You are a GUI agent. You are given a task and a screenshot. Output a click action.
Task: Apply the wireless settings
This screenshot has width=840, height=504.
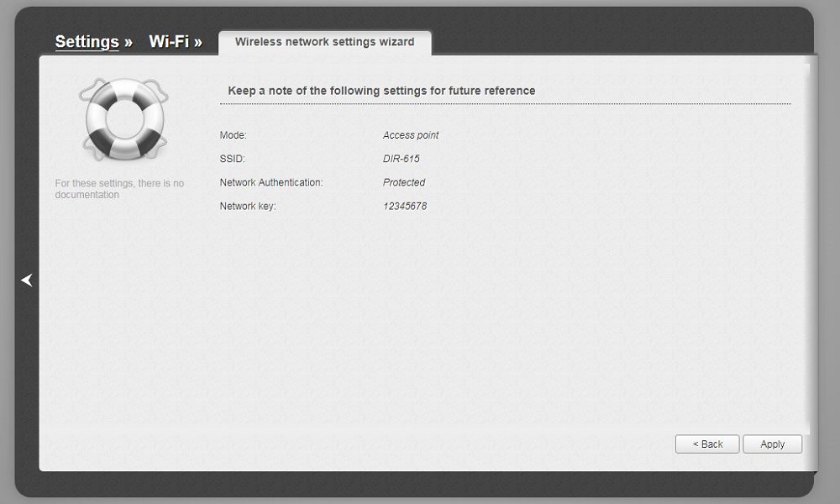(772, 444)
